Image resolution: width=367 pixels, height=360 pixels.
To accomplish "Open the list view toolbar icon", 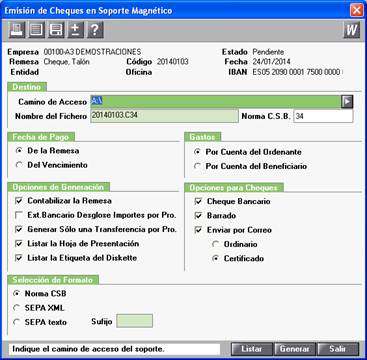I will coord(36,30).
